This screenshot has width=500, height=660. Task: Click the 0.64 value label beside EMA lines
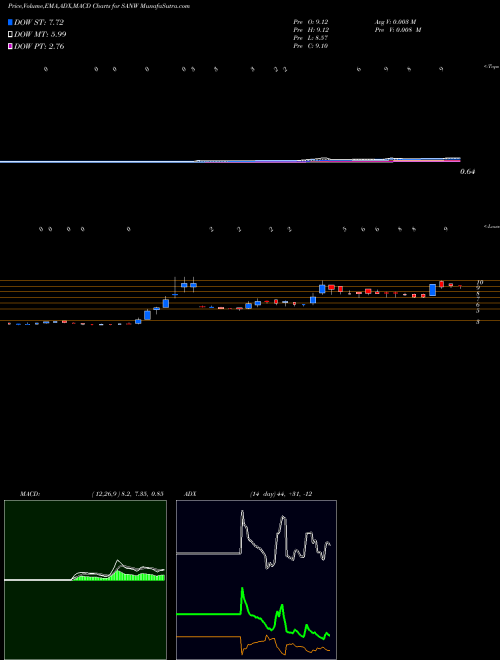pos(467,172)
